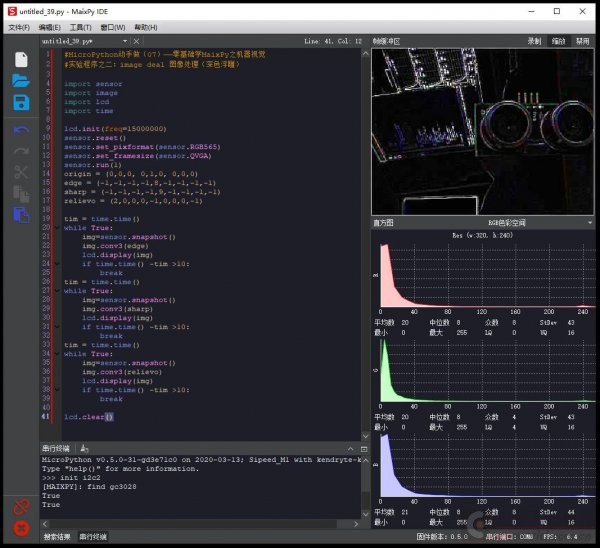Click the editor scrollbar down arrow
Screen dimensions: 600x548
coord(365,436)
